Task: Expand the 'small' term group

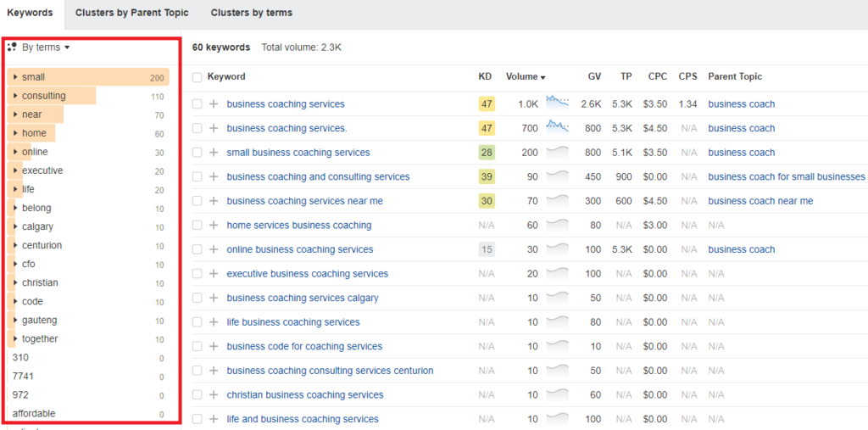Action: tap(15, 77)
